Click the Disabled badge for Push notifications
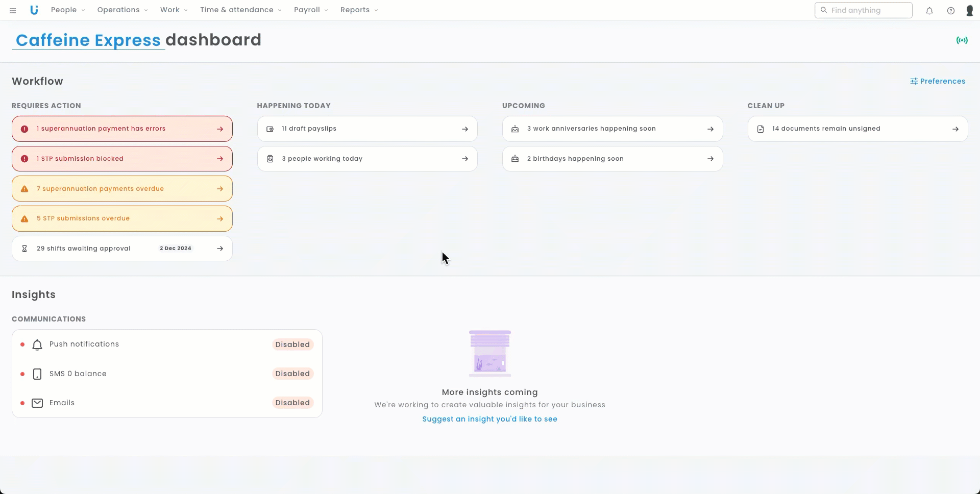This screenshot has width=980, height=494. coord(292,344)
